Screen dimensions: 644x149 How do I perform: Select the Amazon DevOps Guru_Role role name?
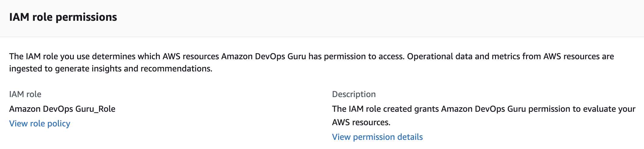(62, 109)
